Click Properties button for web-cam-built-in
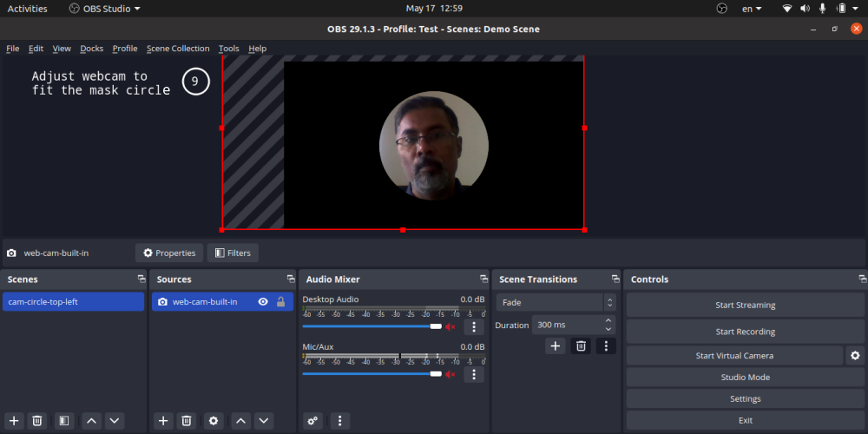868x434 pixels. pos(169,253)
